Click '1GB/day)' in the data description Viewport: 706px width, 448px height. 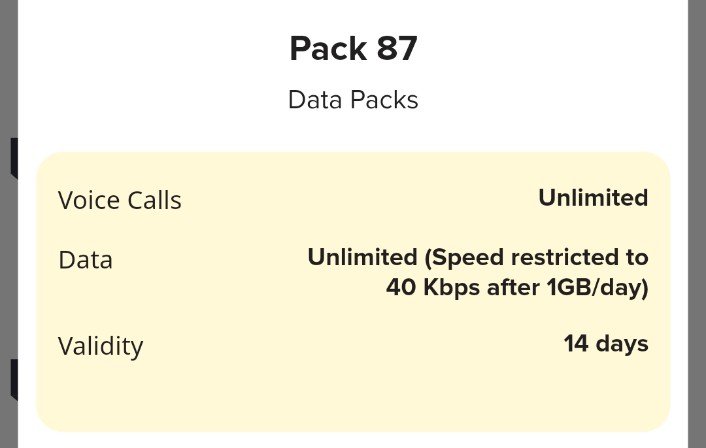coord(597,288)
